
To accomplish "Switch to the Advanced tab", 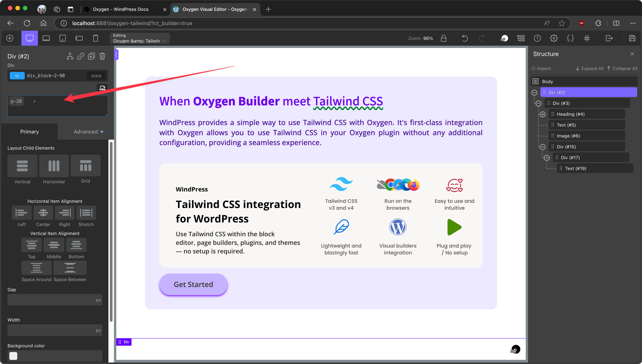I will 86,132.
